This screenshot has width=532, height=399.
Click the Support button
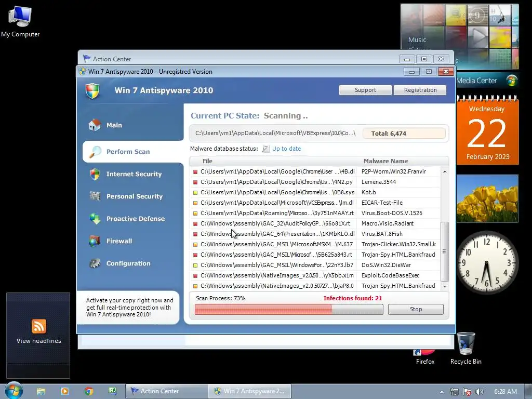365,90
